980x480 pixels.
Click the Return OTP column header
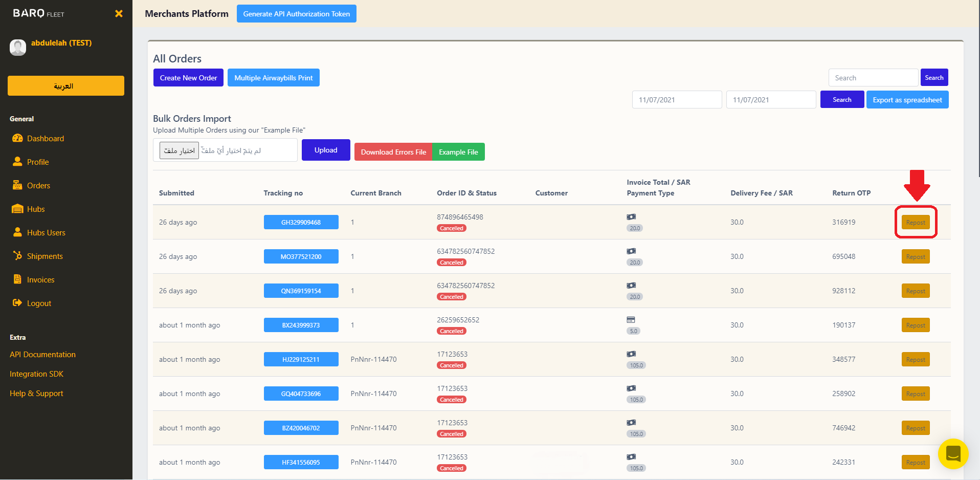(x=851, y=193)
